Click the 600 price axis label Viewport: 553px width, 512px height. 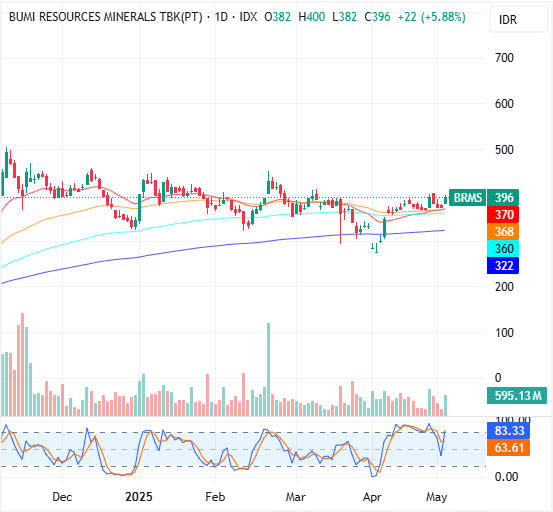(x=504, y=104)
